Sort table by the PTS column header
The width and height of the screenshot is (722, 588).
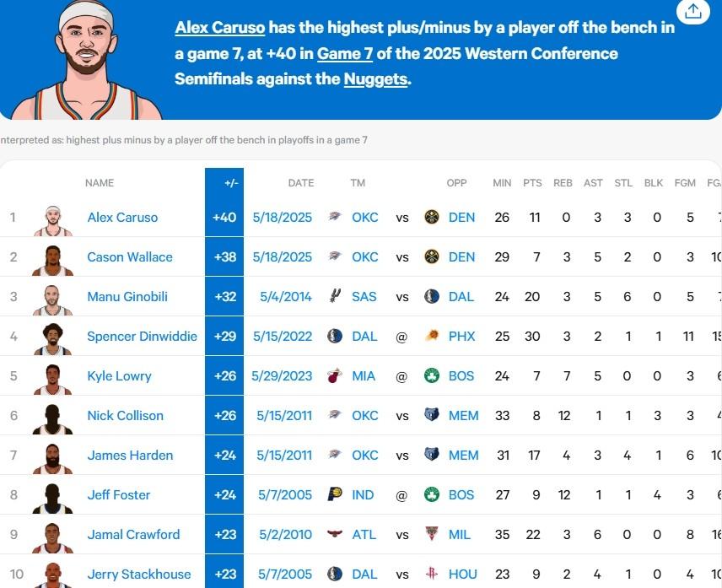pyautogui.click(x=532, y=183)
